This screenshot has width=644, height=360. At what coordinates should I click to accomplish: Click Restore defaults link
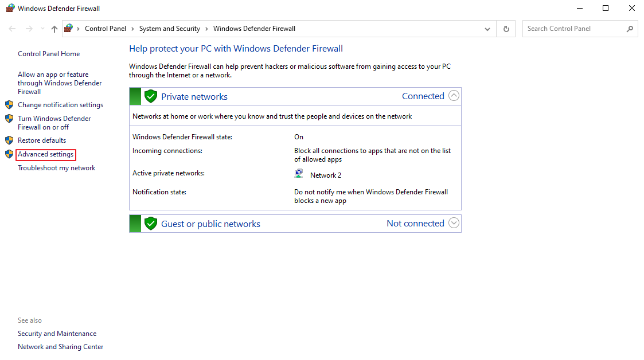[x=42, y=140]
